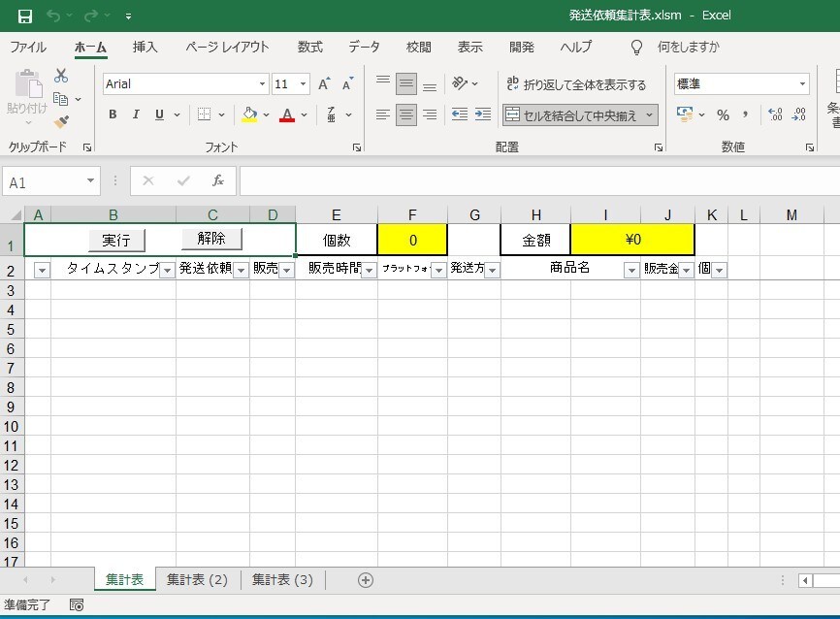Click the Paste (貼り付け) icon
The image size is (840, 619).
pyautogui.click(x=27, y=84)
